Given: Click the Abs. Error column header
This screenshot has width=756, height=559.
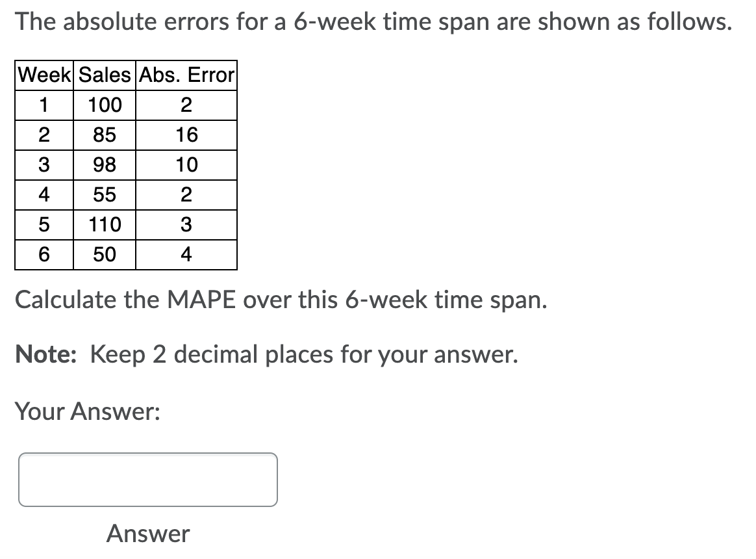Looking at the screenshot, I should tap(185, 75).
